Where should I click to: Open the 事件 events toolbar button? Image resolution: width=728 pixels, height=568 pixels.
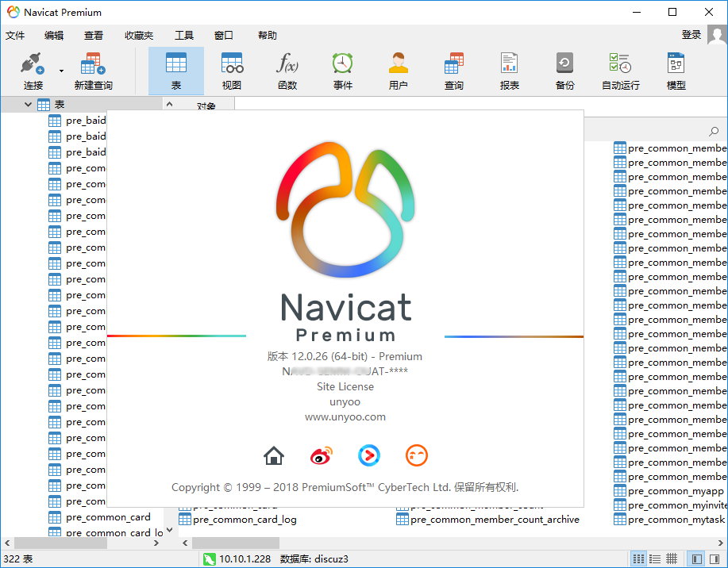pyautogui.click(x=343, y=71)
